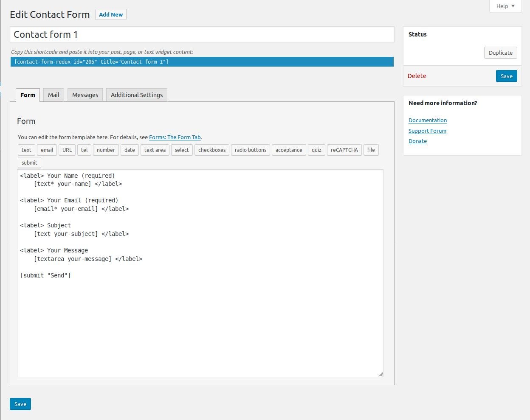Insert a quiz tag
The height and width of the screenshot is (420, 530).
316,150
